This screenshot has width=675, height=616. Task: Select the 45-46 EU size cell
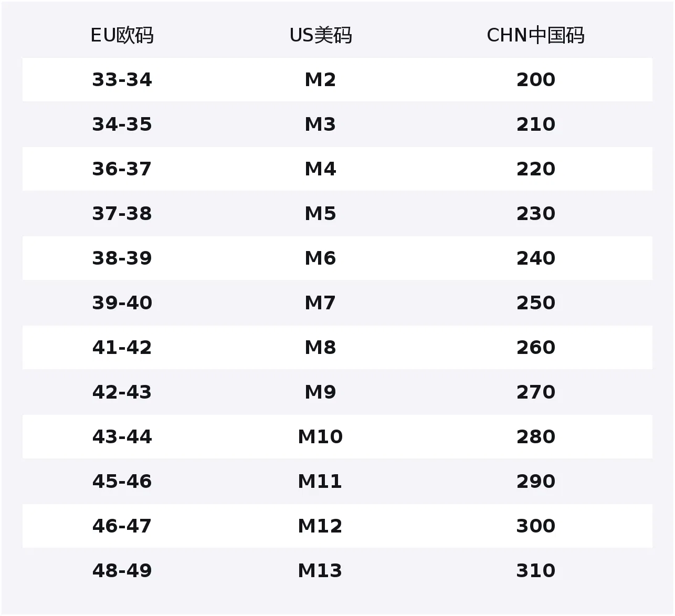(122, 482)
